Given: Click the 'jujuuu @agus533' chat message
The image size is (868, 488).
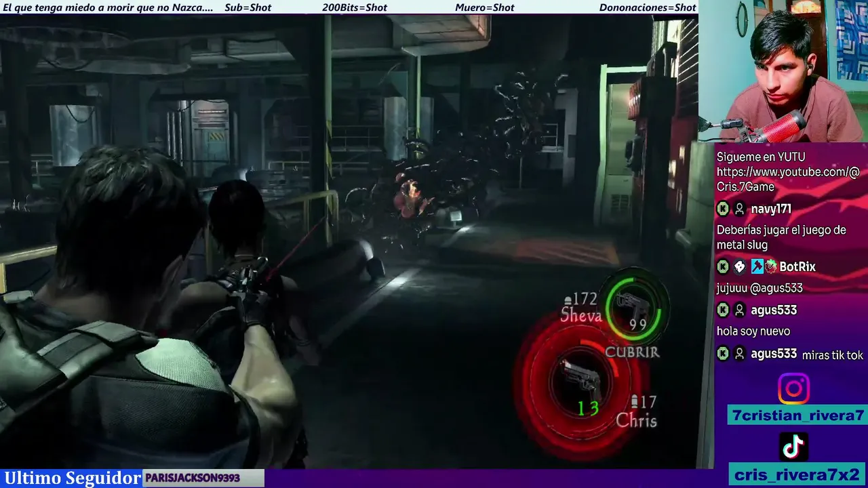Looking at the screenshot, I should pos(759,288).
